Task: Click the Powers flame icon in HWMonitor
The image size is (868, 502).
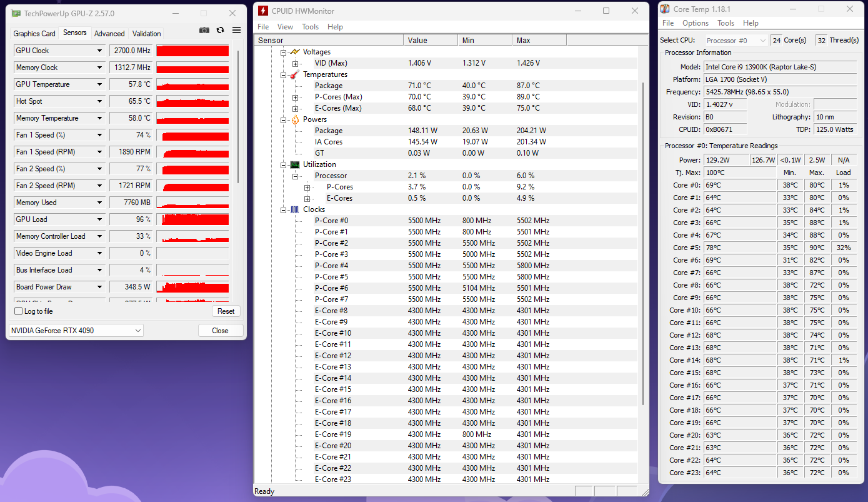Action: click(x=294, y=119)
